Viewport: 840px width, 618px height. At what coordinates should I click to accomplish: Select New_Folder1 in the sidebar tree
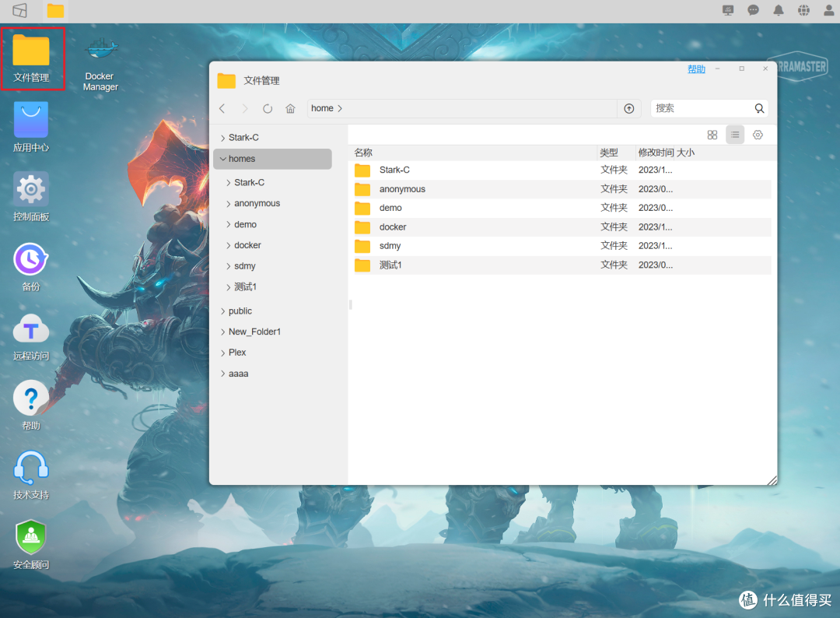coord(254,332)
